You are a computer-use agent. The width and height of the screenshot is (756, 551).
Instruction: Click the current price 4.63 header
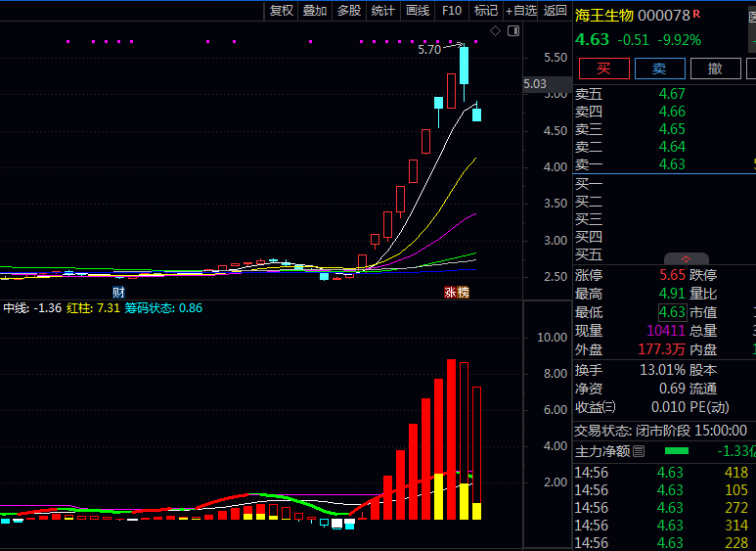coord(592,39)
